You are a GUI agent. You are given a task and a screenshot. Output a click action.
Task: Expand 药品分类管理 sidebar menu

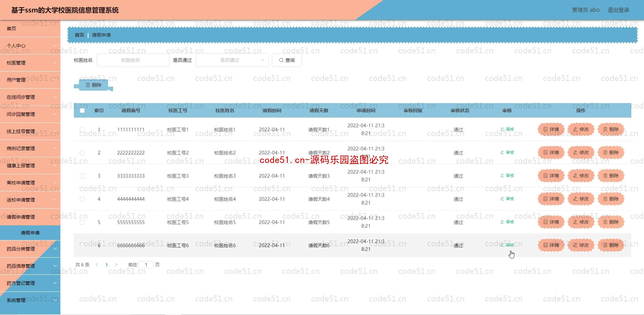pos(30,249)
